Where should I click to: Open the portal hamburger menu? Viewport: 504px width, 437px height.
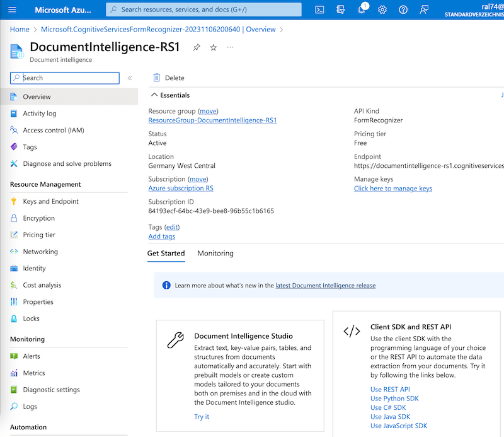pos(12,9)
